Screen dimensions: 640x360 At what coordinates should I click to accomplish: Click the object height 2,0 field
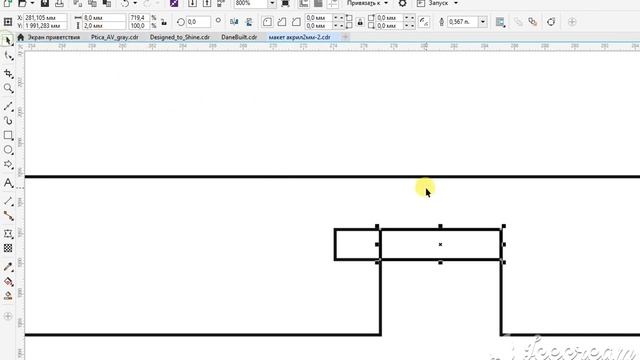pos(104,26)
